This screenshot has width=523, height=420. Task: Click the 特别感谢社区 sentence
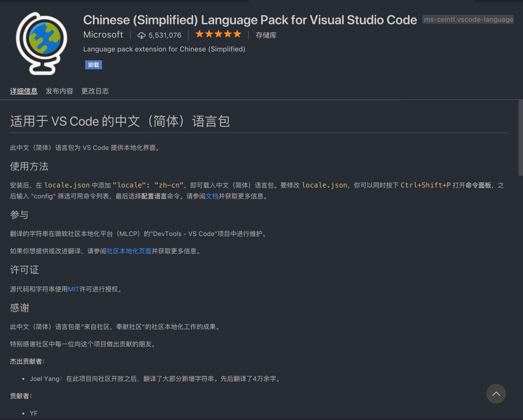point(83,344)
